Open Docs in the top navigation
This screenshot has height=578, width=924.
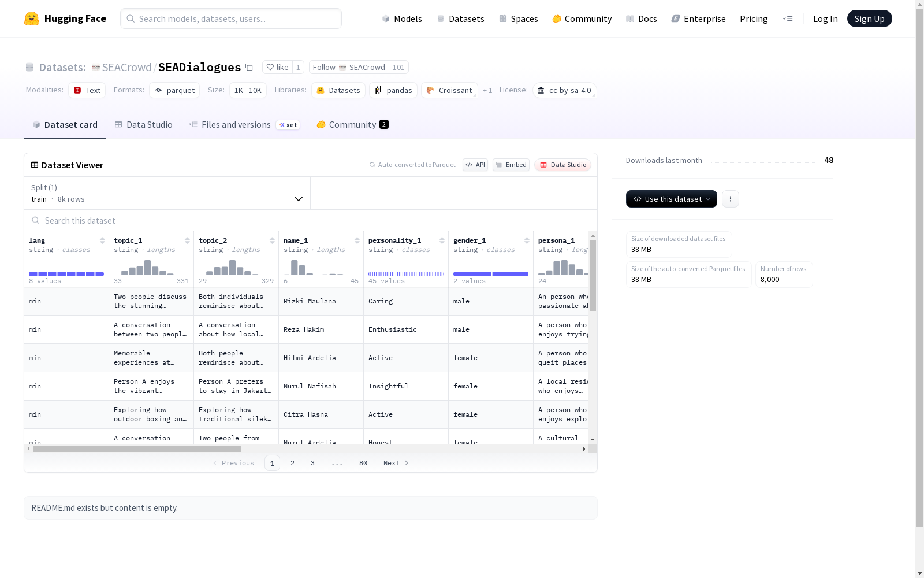[x=642, y=18]
